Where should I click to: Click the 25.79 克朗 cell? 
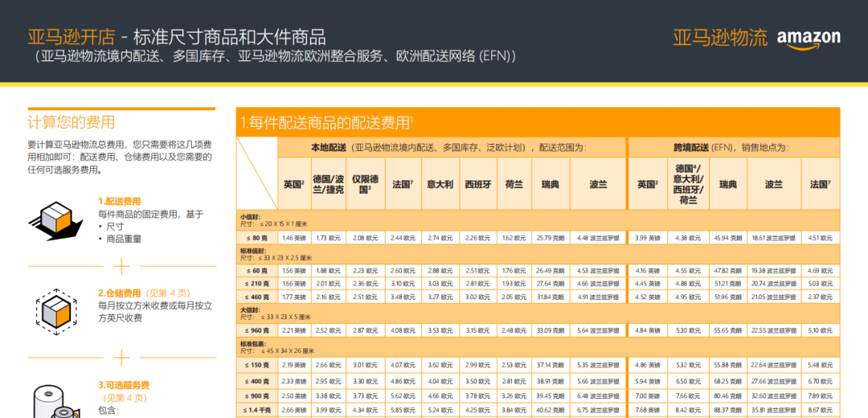551,238
